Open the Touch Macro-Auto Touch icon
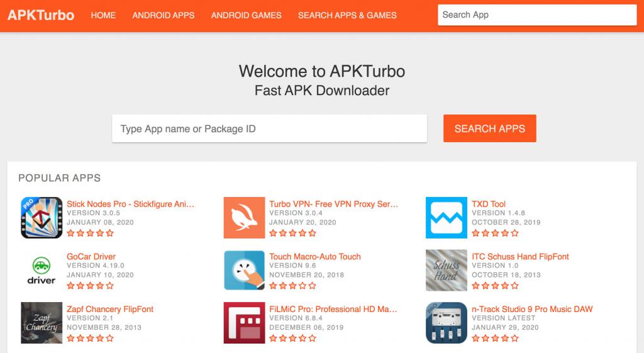This screenshot has width=644, height=353. pos(244,271)
